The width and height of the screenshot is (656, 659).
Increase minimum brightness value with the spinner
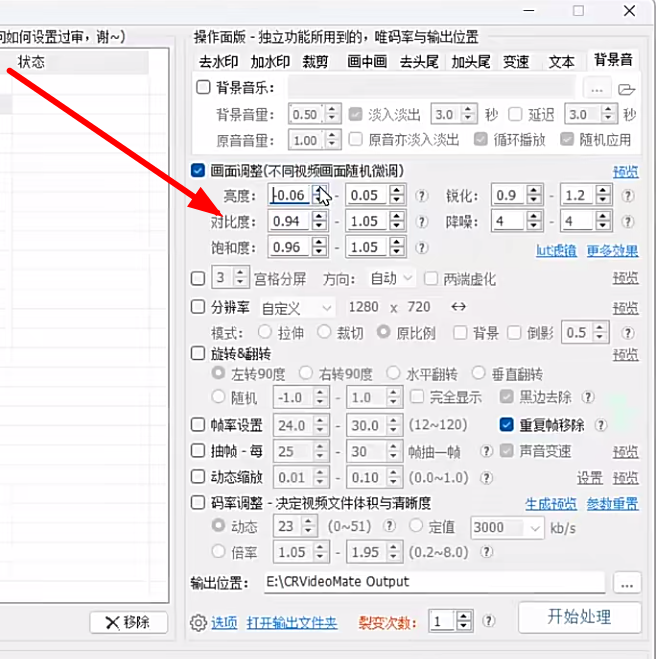320,190
